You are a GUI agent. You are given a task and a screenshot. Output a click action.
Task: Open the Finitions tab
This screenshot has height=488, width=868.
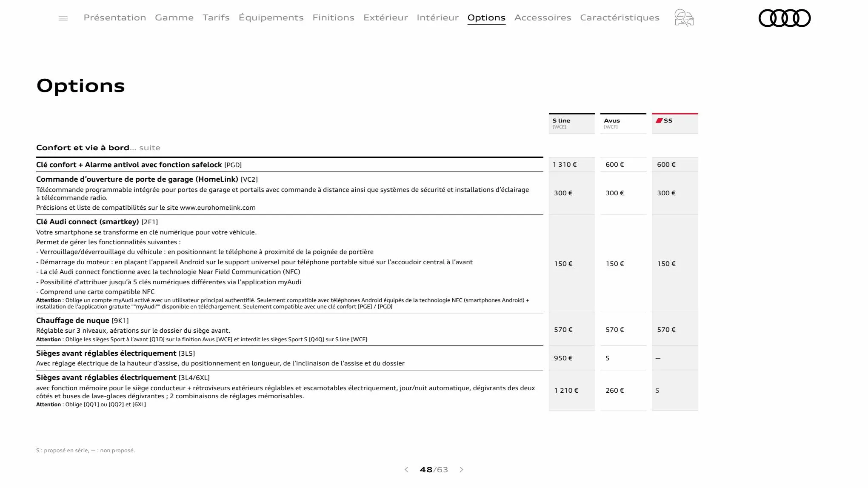[x=334, y=17]
